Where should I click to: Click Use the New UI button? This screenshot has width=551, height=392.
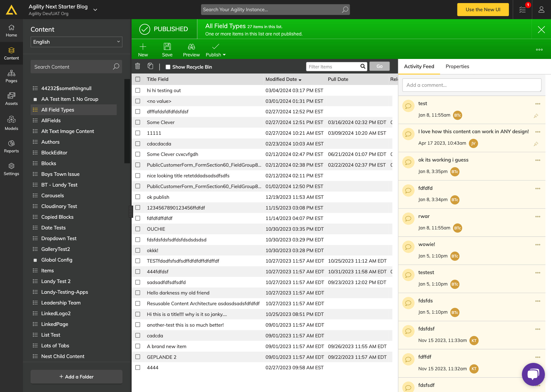(x=483, y=10)
